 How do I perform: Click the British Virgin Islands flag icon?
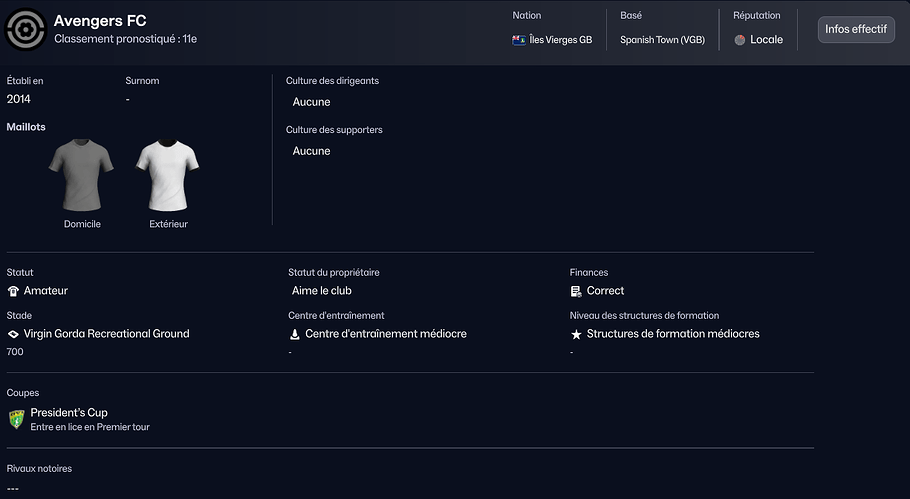519,40
